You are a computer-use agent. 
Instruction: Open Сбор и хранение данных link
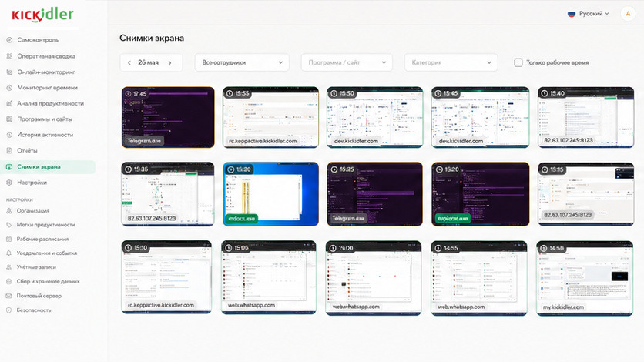pyautogui.click(x=48, y=281)
